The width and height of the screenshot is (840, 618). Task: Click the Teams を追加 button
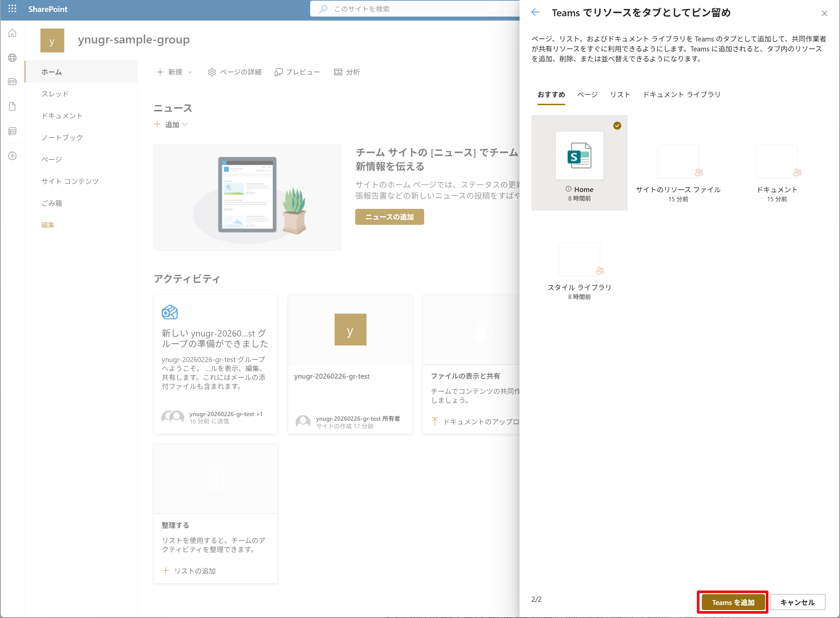[x=733, y=602]
